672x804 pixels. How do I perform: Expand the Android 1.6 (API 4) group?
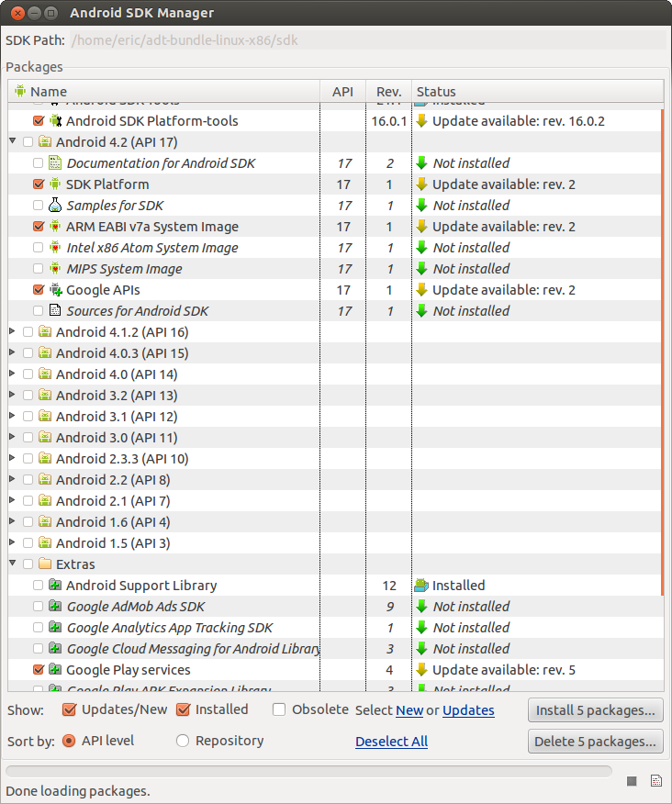[13, 521]
